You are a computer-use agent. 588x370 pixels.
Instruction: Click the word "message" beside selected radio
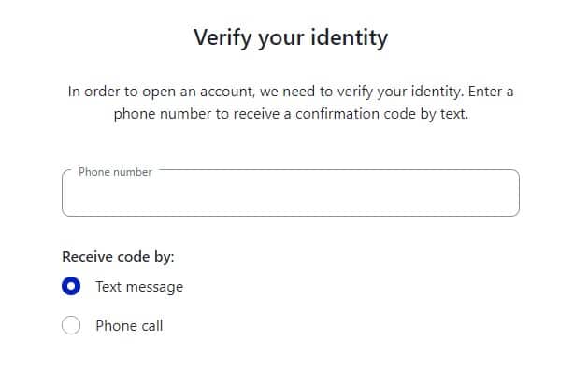click(154, 287)
